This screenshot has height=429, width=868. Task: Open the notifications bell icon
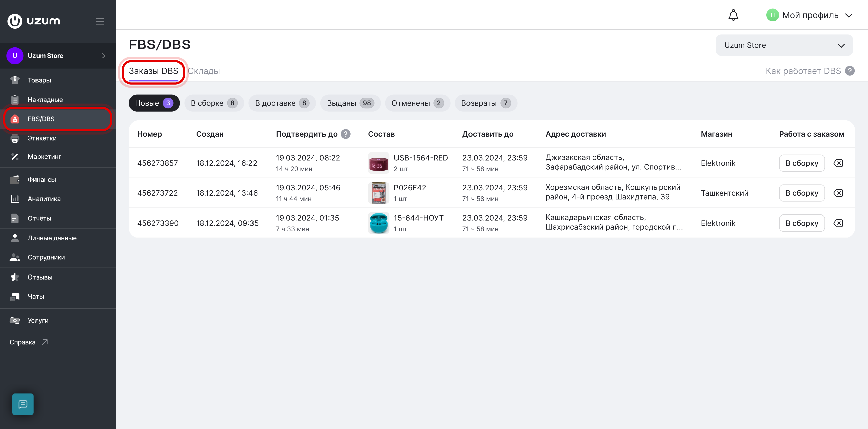coord(733,15)
